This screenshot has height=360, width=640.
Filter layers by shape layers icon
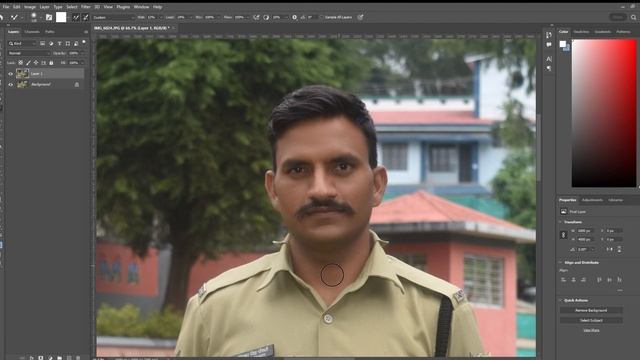[68, 43]
